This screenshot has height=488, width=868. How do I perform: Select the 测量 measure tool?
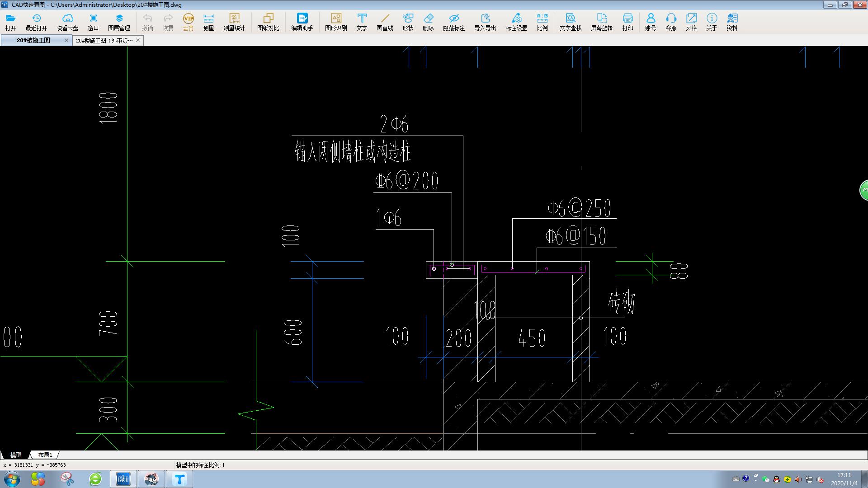(208, 22)
